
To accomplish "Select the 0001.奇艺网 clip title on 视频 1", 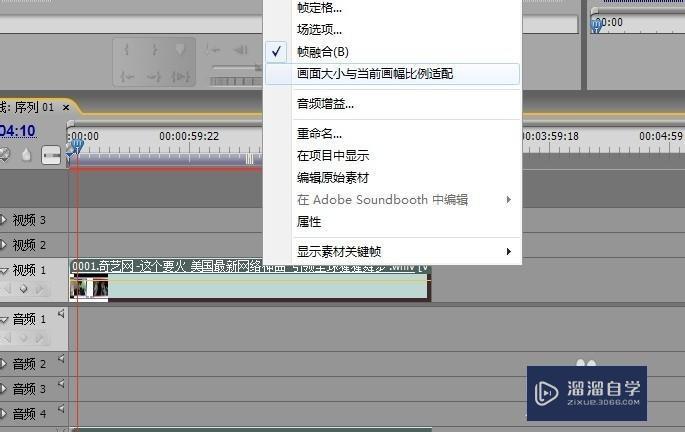I will pyautogui.click(x=250, y=266).
